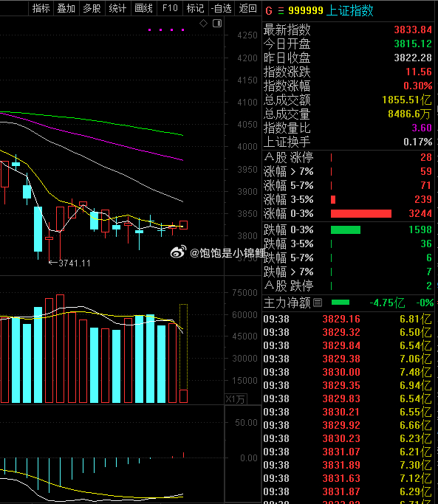Activate the 画线 drawing tools
The width and height of the screenshot is (438, 504).
coord(143,8)
